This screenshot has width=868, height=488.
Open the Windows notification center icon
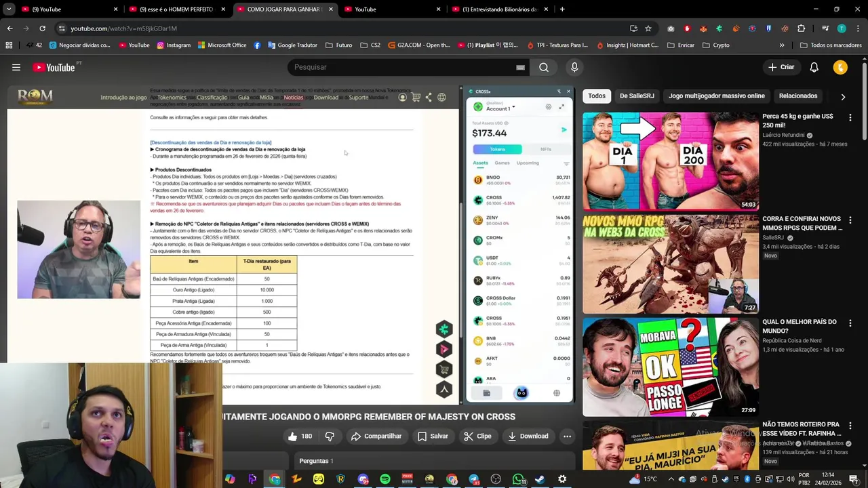pos(854,479)
